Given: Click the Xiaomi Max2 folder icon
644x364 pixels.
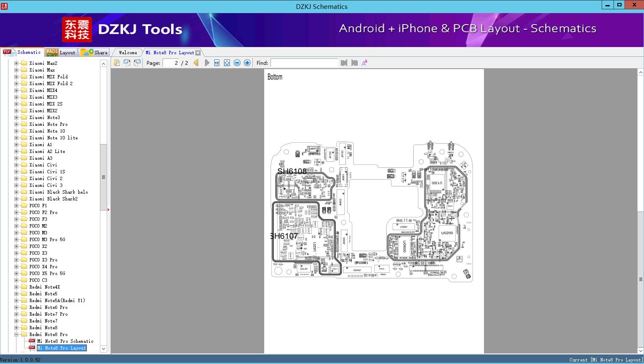Looking at the screenshot, I should pyautogui.click(x=24, y=63).
